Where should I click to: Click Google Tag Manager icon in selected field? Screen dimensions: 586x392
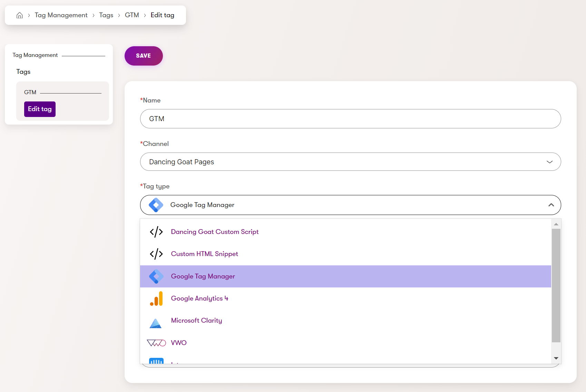click(x=156, y=205)
